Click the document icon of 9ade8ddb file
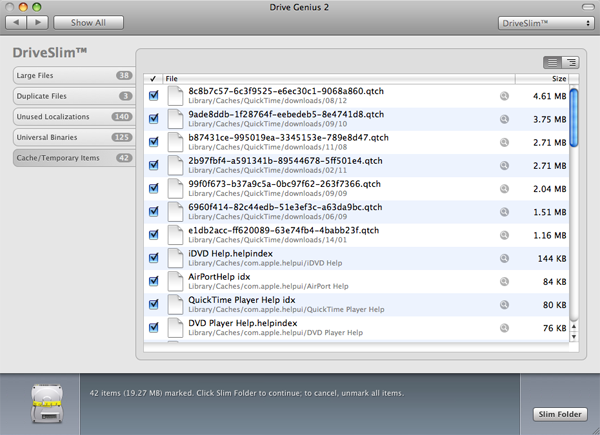Image resolution: width=600 pixels, height=435 pixels. click(175, 119)
